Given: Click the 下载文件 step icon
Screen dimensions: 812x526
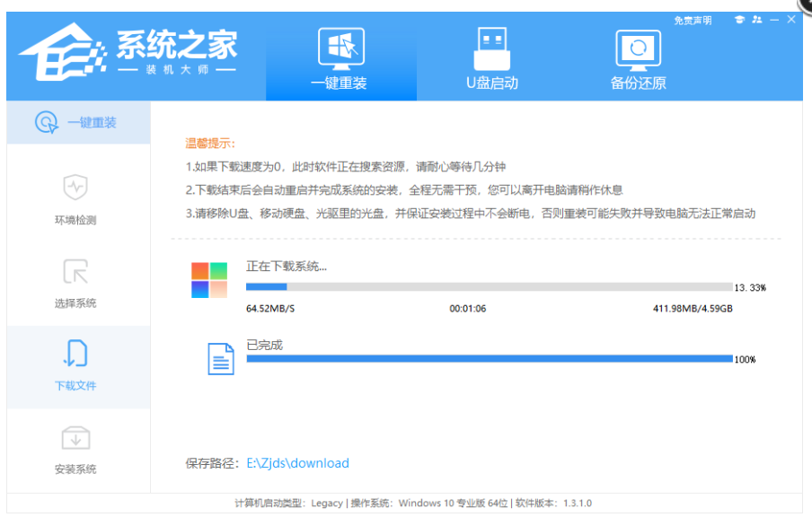Looking at the screenshot, I should click(x=75, y=355).
